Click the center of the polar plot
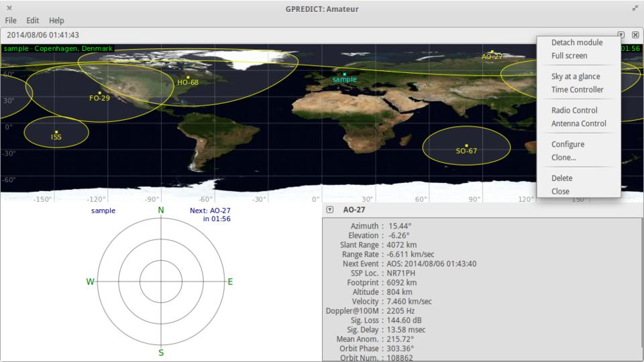Viewport: 644px width, 362px height. pyautogui.click(x=161, y=282)
